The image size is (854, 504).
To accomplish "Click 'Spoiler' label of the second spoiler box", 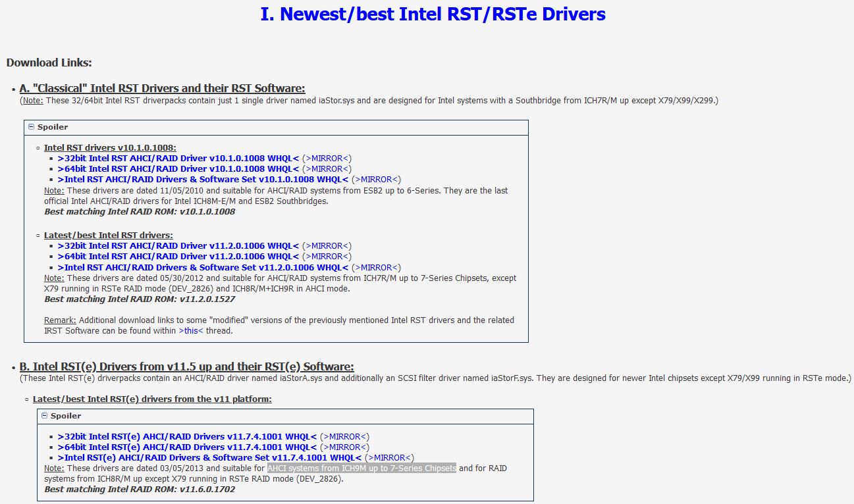I will 66,416.
